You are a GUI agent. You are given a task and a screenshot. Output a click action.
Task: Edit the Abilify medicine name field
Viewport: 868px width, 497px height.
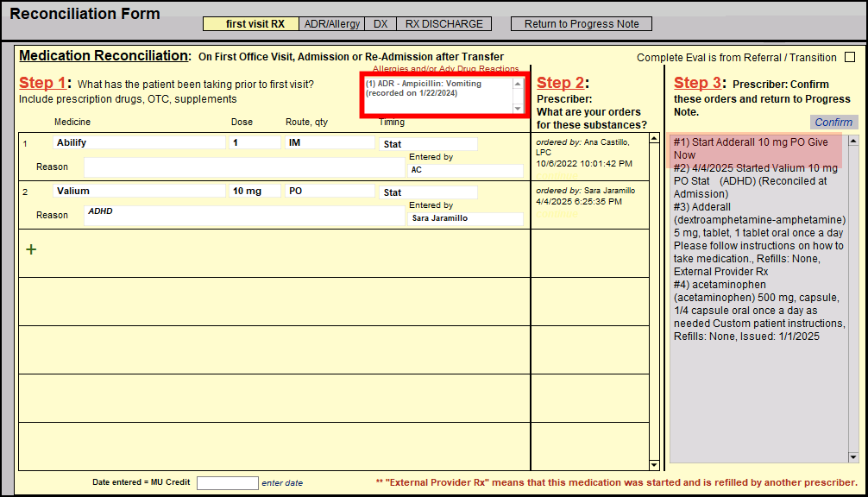click(x=139, y=142)
